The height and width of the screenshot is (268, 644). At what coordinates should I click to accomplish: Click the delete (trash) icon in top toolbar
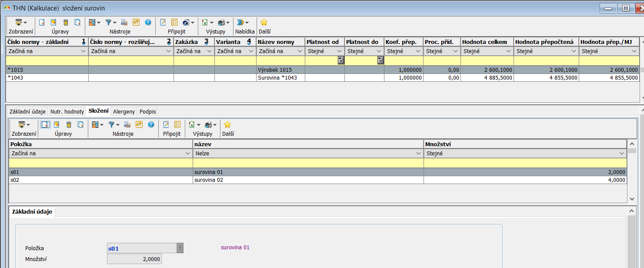(x=66, y=23)
